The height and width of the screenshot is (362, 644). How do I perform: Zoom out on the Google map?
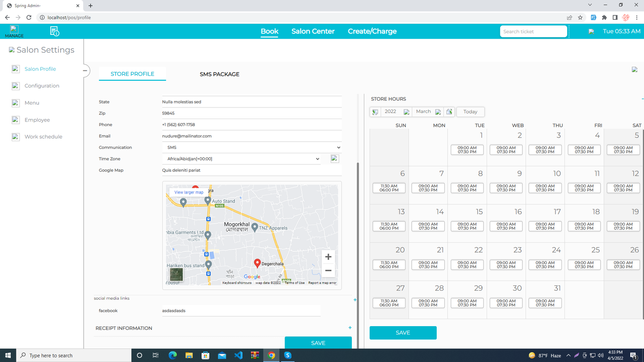tap(328, 271)
